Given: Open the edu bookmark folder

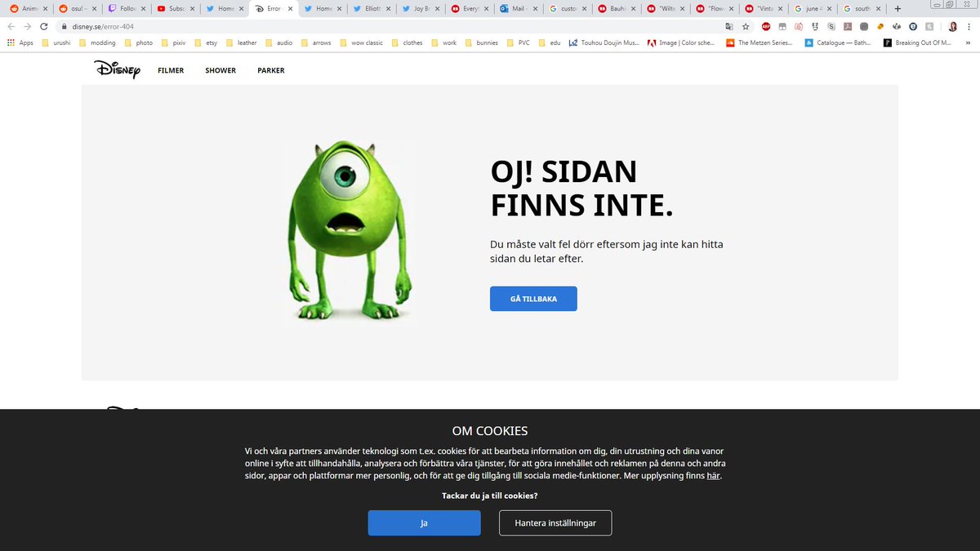Looking at the screenshot, I should (549, 42).
